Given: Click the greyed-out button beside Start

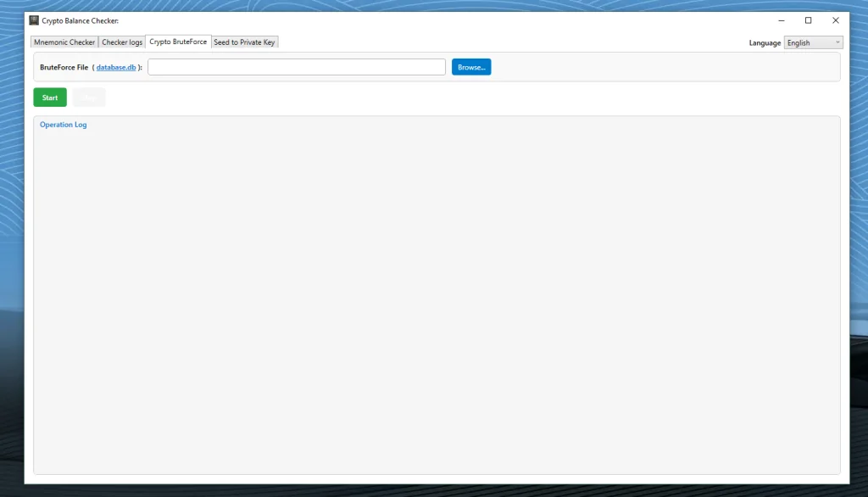Looking at the screenshot, I should tap(89, 98).
